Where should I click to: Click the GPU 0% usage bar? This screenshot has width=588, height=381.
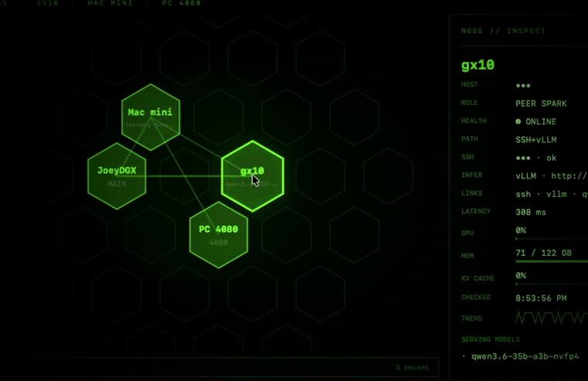tap(552, 238)
